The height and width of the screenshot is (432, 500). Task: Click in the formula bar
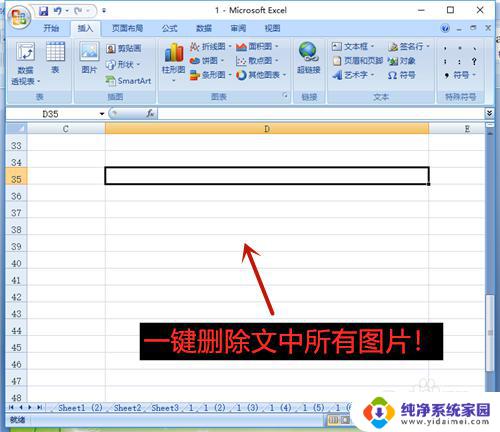[321, 114]
